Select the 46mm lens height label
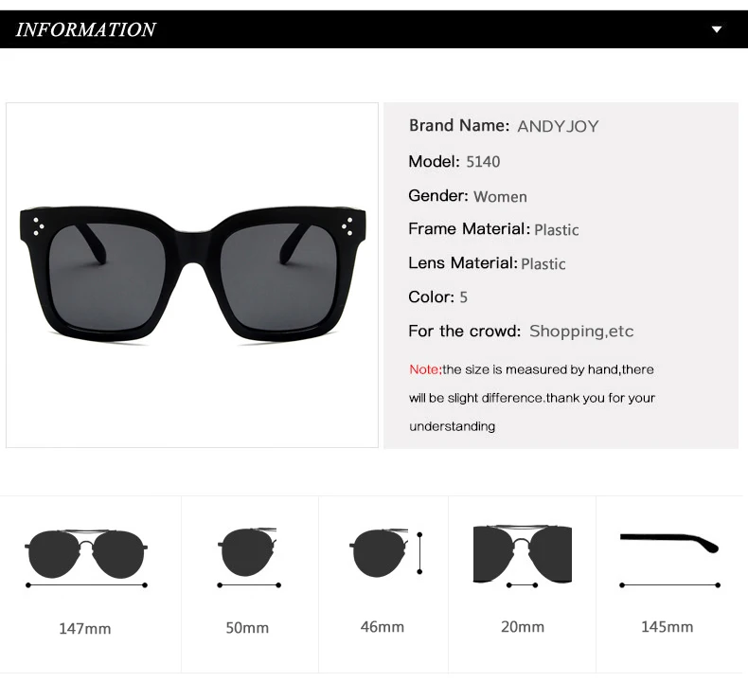This screenshot has width=748, height=700. click(383, 626)
